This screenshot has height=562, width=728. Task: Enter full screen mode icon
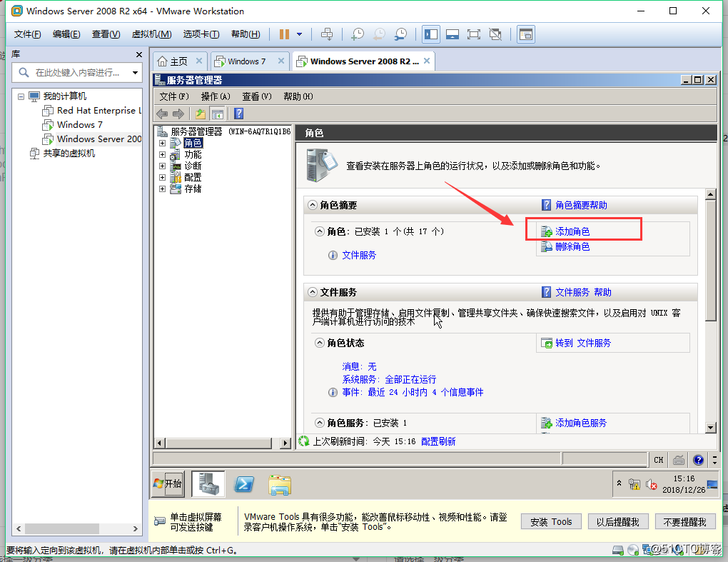474,34
